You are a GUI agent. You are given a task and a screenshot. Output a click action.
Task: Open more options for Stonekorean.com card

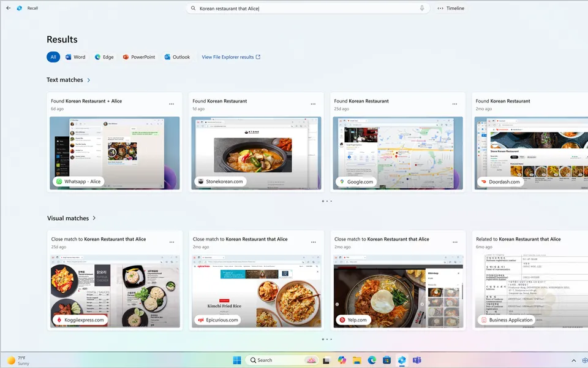313,104
